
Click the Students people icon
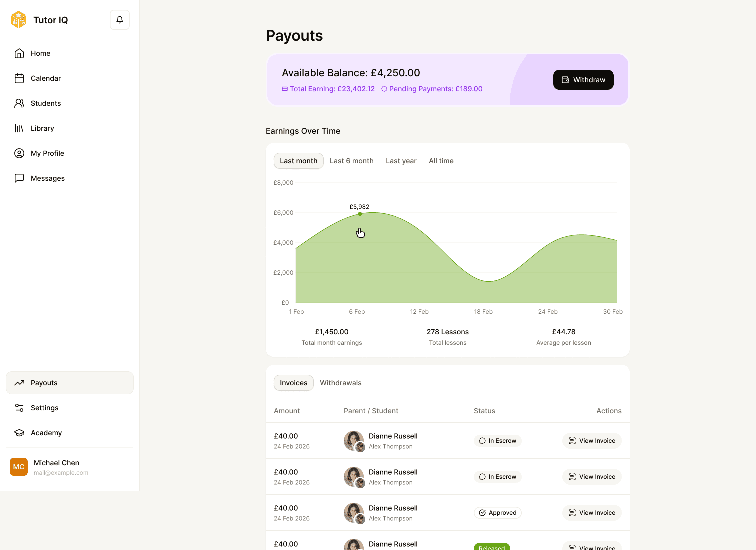[19, 103]
